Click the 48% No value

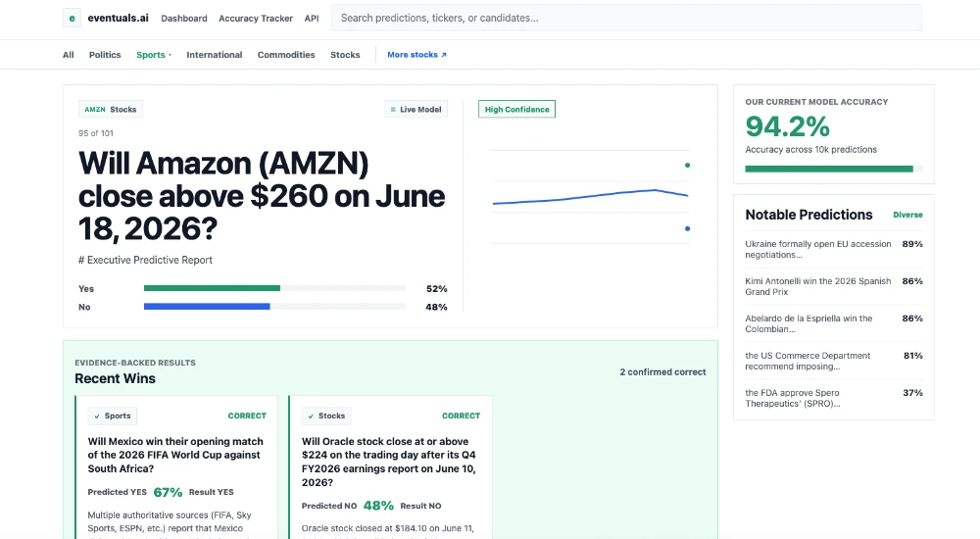[436, 307]
